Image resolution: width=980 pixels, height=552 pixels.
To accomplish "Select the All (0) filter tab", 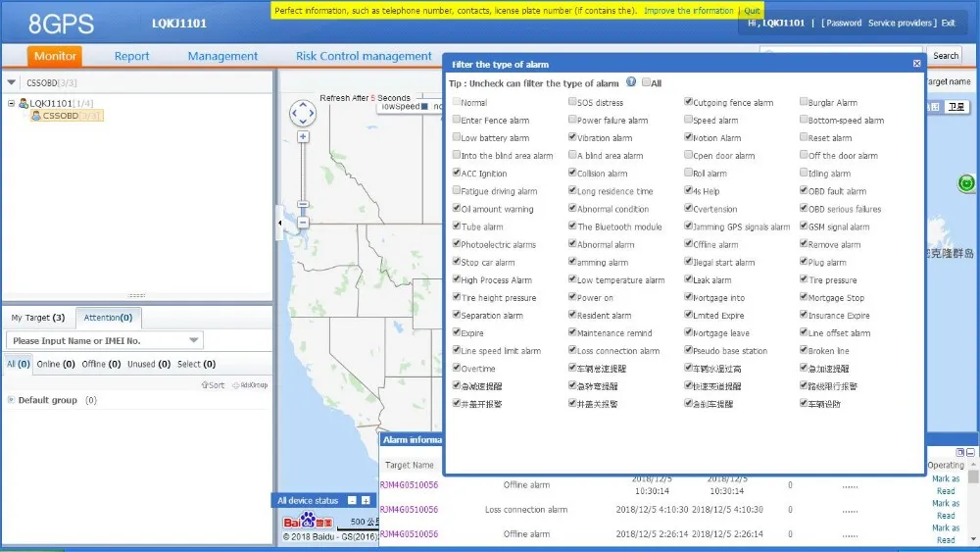I will point(18,364).
